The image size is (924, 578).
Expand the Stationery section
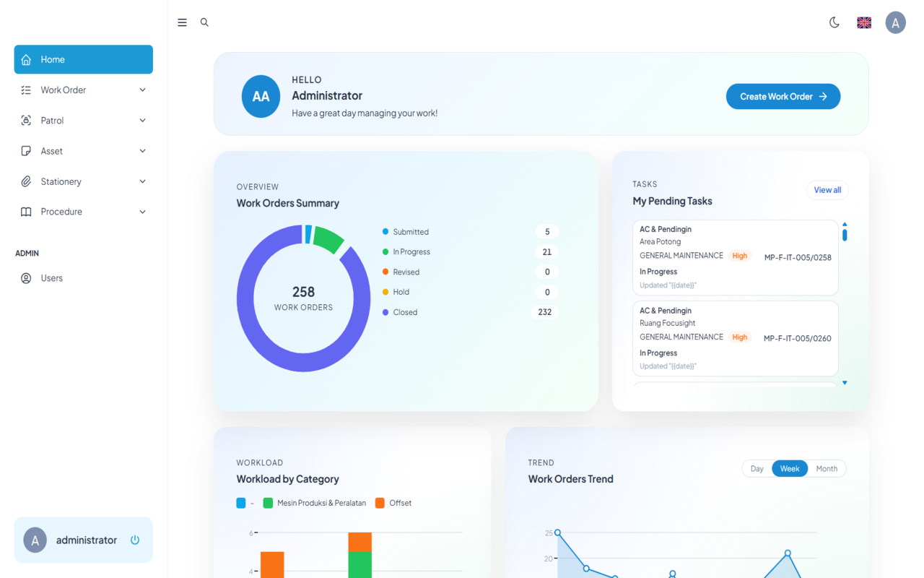click(x=141, y=181)
